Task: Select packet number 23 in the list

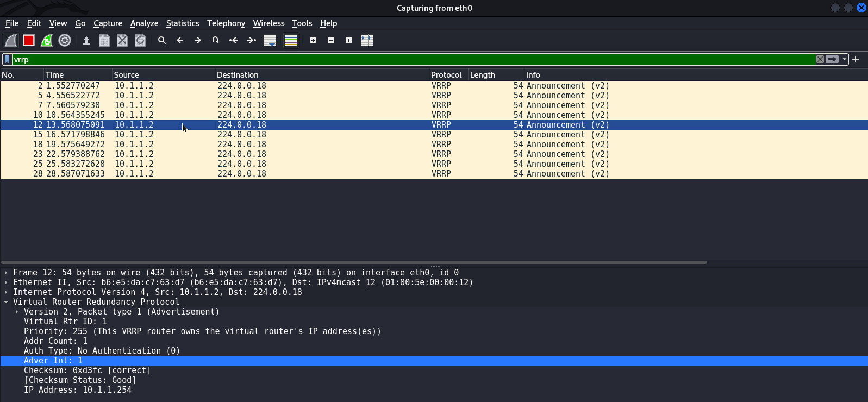Action: (217, 154)
